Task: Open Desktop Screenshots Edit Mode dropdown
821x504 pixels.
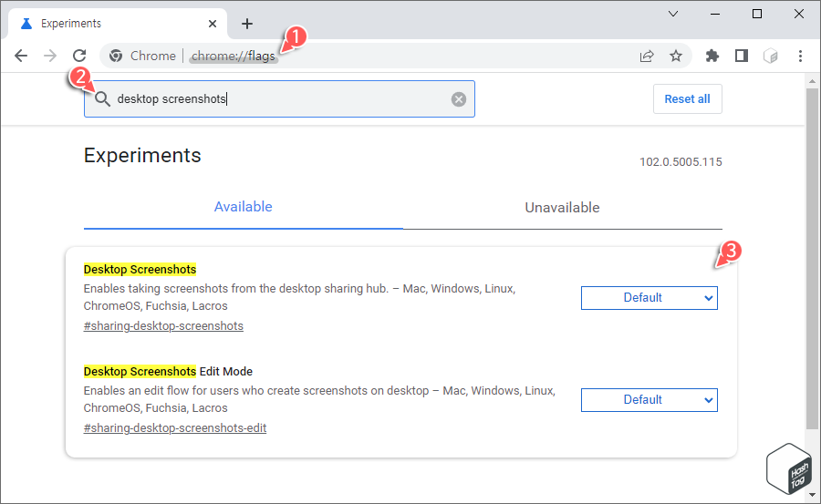Action: point(650,400)
